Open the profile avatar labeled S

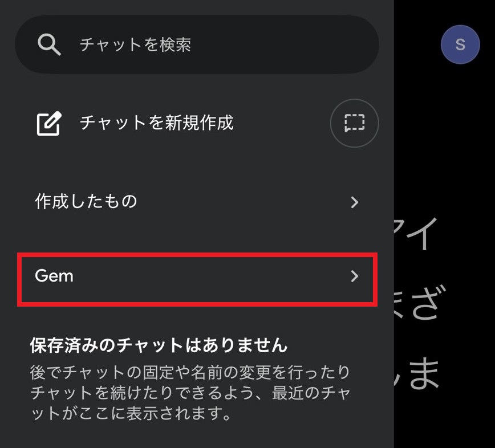(x=460, y=44)
